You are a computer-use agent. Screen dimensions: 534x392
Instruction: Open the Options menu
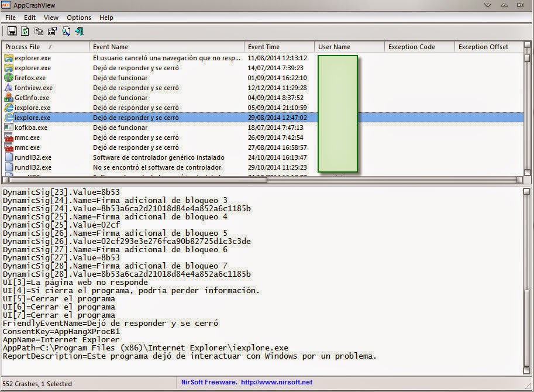tap(79, 18)
